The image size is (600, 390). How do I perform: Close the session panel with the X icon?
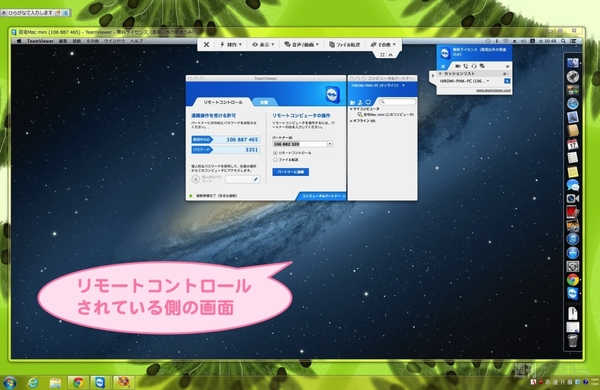pyautogui.click(x=443, y=66)
